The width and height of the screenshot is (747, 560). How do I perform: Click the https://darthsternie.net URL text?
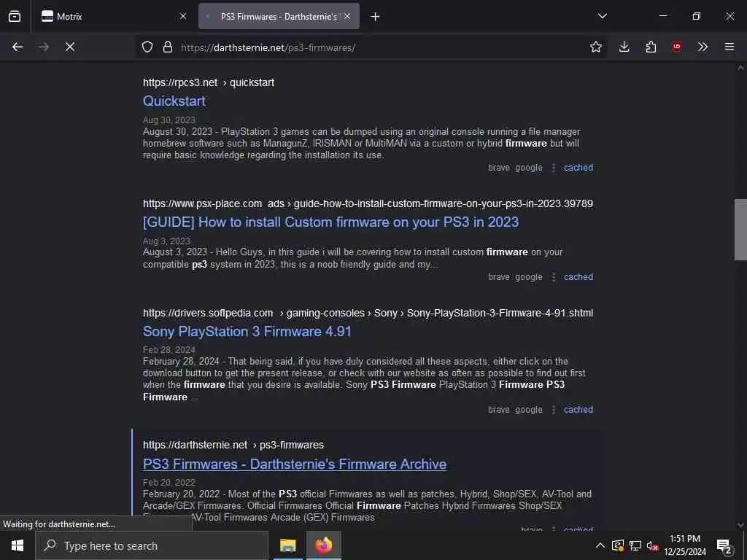(x=195, y=445)
